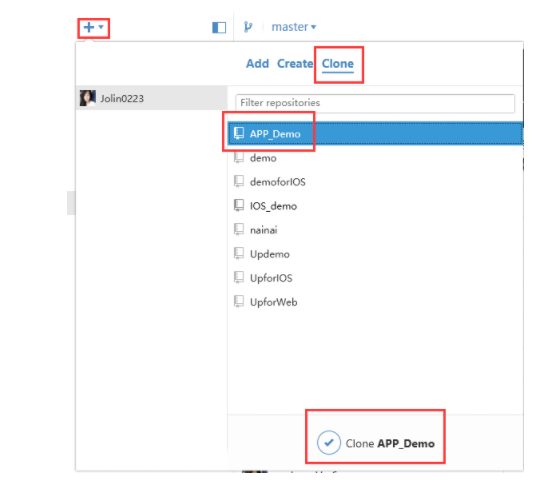
Task: Focus the Filter repositories field
Action: pyautogui.click(x=375, y=103)
